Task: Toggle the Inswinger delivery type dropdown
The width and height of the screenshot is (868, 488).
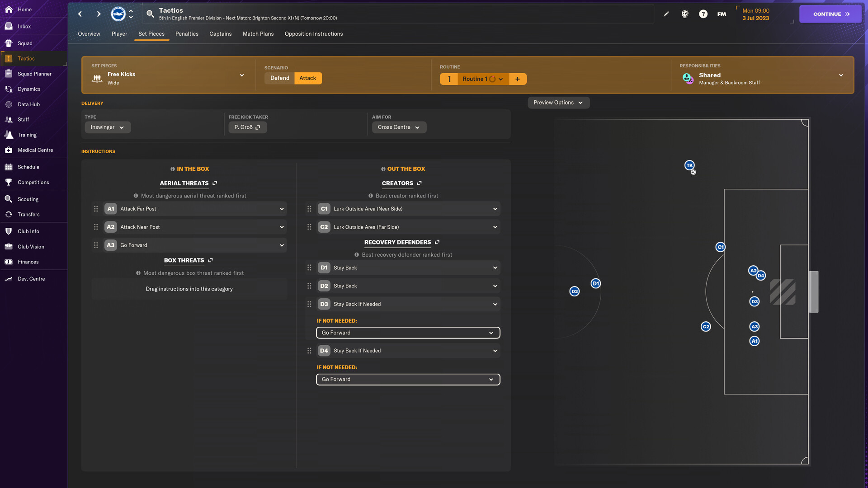Action: click(106, 127)
